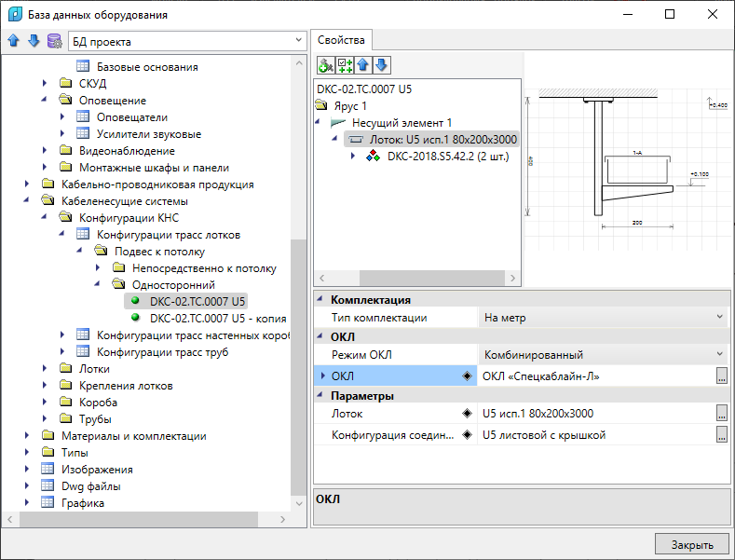Expand Кабельно-проводниковая продукция node
735x560 pixels.
click(x=27, y=184)
